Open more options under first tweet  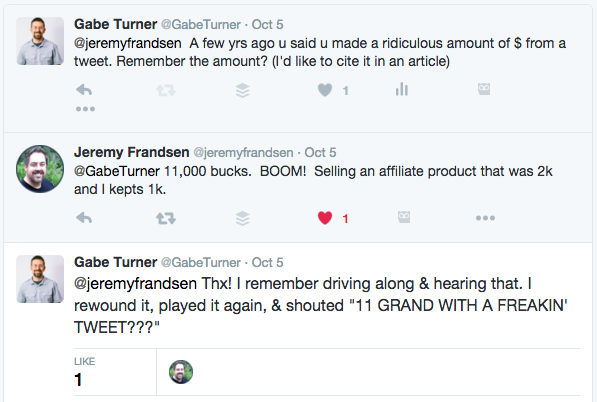pyautogui.click(x=85, y=109)
